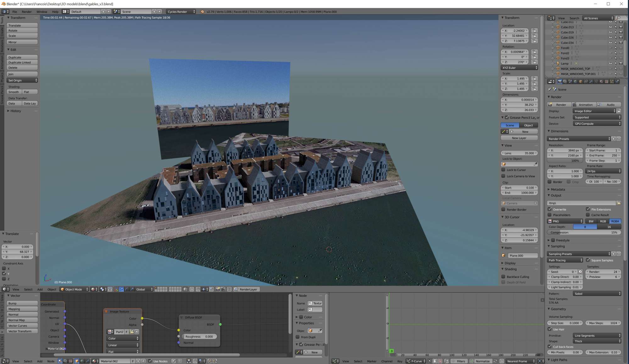Click the output path folder browse icon
The width and height of the screenshot is (629, 364).
click(x=618, y=203)
